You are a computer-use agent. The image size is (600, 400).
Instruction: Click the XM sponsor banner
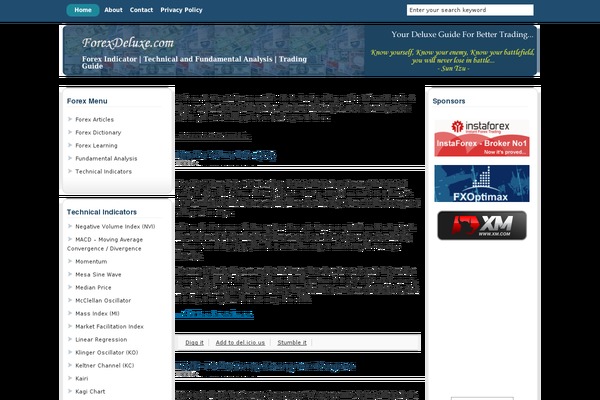482,225
